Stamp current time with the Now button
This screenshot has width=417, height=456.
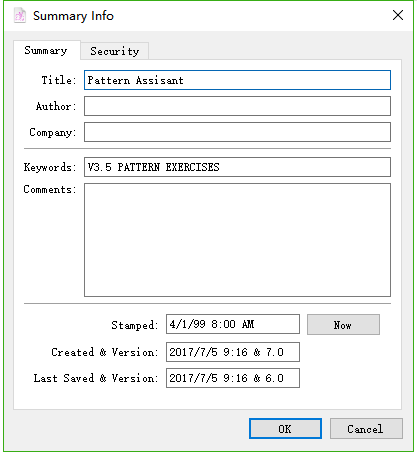[343, 325]
